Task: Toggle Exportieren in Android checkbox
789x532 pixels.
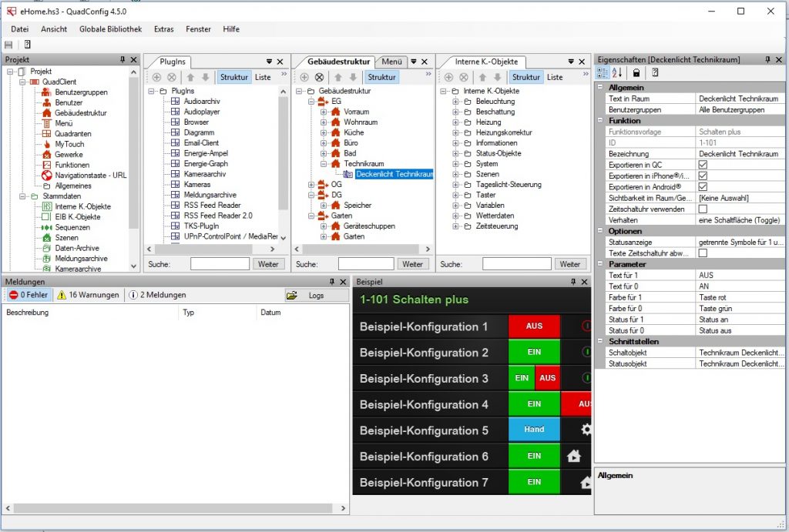Action: point(703,186)
